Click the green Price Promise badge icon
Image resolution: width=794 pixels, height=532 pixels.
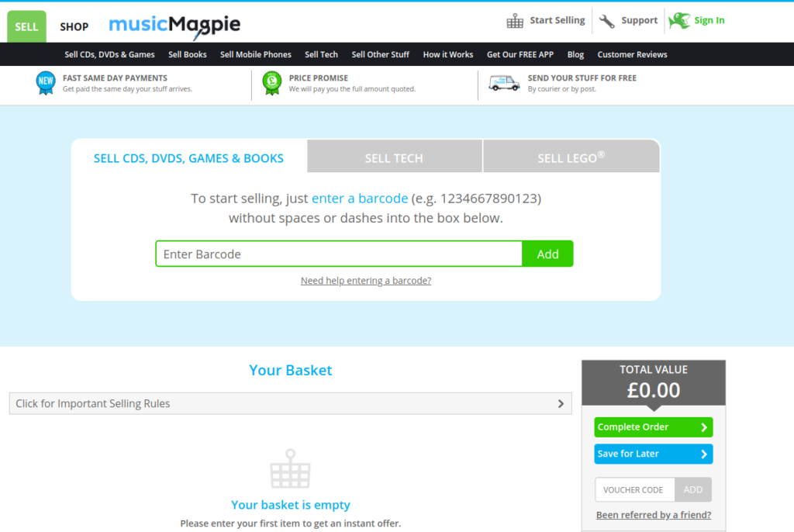(272, 82)
